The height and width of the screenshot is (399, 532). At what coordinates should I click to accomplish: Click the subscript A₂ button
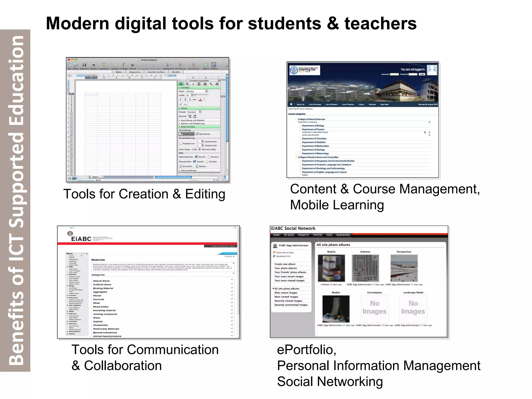point(185,104)
